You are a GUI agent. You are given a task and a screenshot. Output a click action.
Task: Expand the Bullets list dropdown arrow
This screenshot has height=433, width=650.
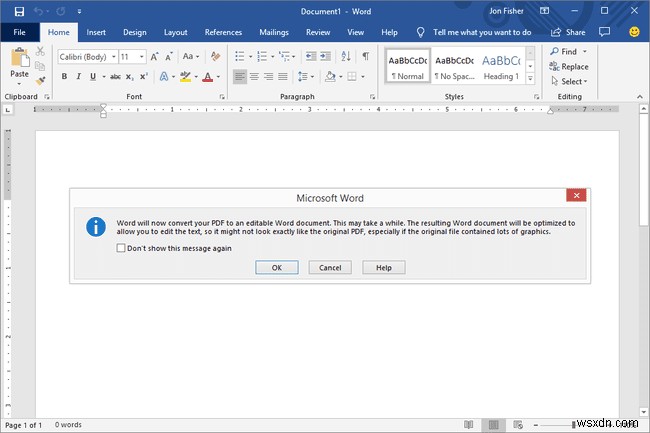coord(250,57)
